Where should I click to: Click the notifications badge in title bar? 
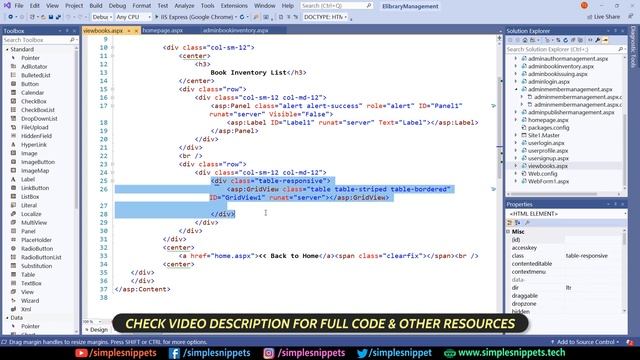coord(584,5)
